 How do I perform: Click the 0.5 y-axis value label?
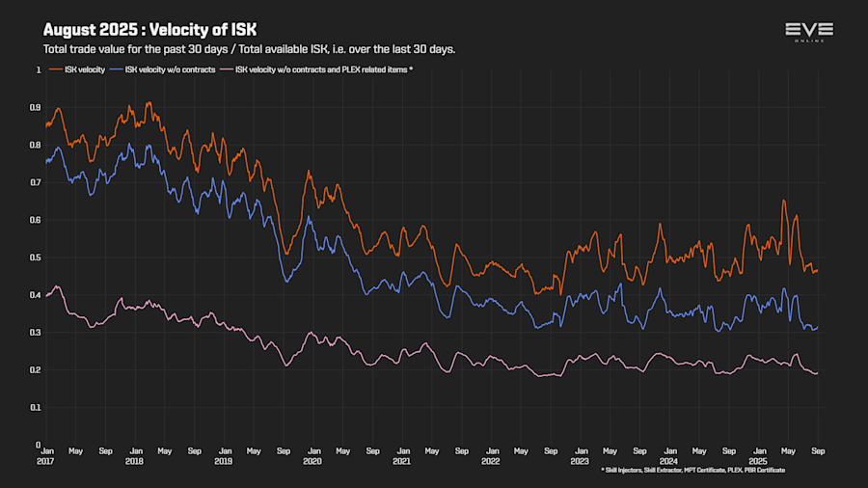coord(36,258)
